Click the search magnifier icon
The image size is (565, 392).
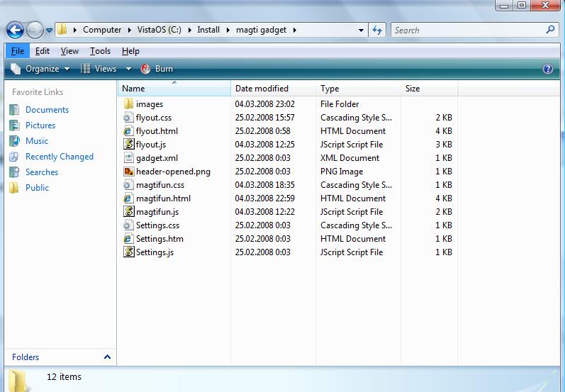550,30
